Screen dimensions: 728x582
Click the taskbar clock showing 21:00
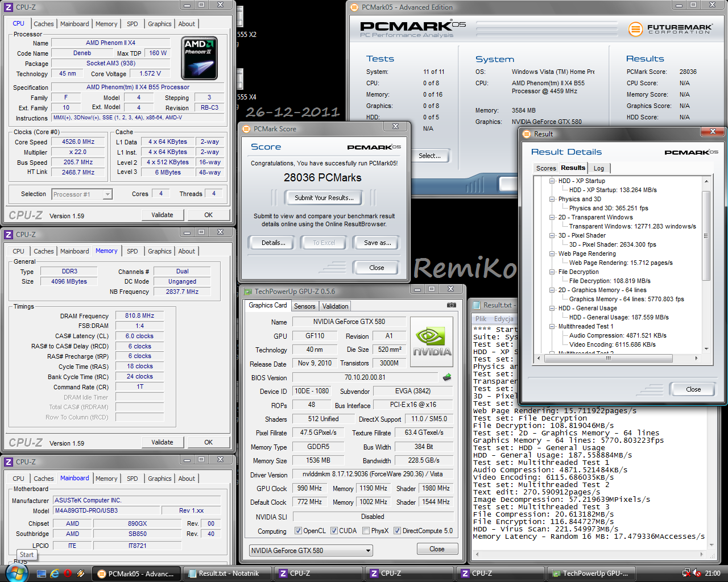tap(713, 573)
